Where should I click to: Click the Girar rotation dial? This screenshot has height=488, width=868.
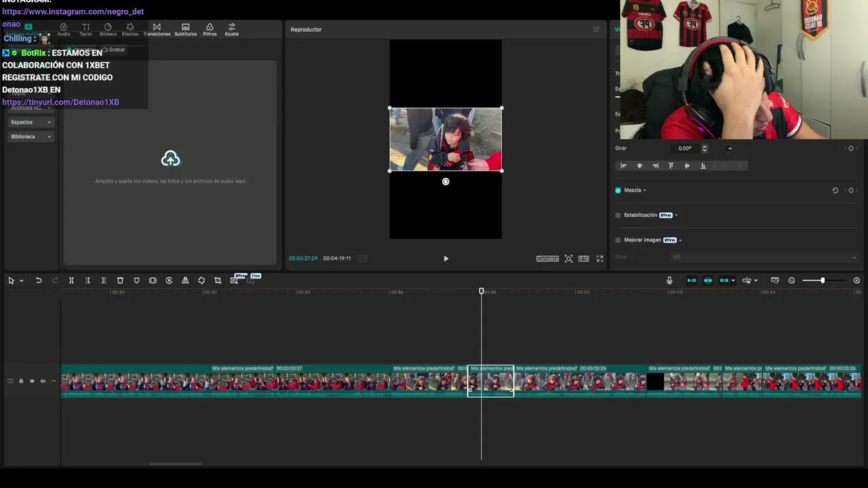[x=729, y=148]
